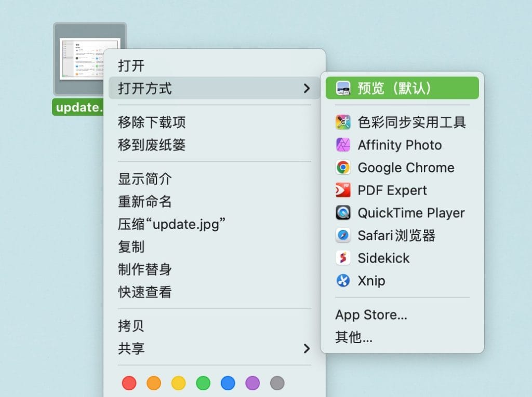
Task: Open with Safari浏览器 label
Action: point(396,236)
